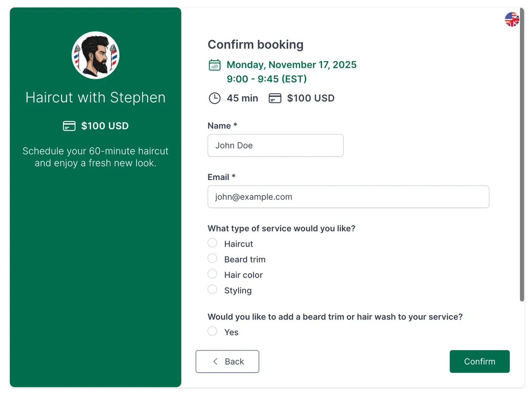The width and height of the screenshot is (532, 397).
Task: Click the green calendar icon beside the date
Action: [215, 65]
